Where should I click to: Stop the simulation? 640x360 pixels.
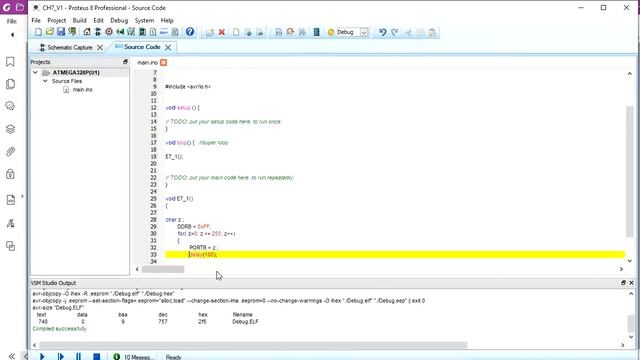(x=96, y=356)
